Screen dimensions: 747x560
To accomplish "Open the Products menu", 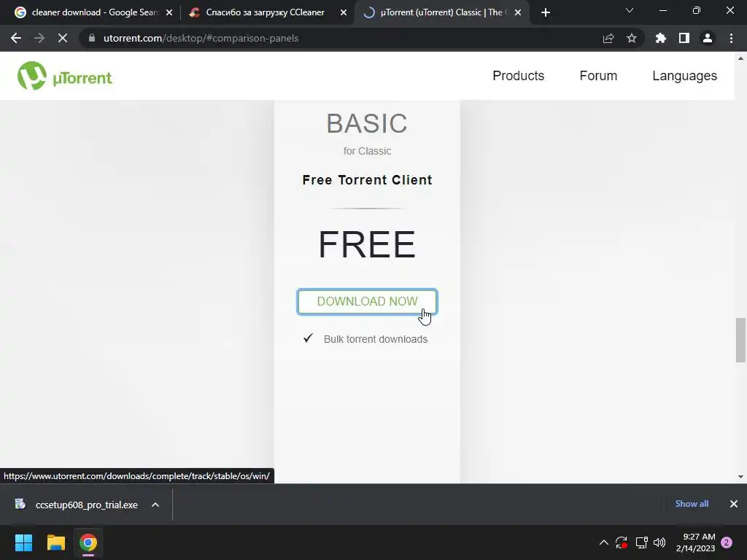I will [519, 76].
